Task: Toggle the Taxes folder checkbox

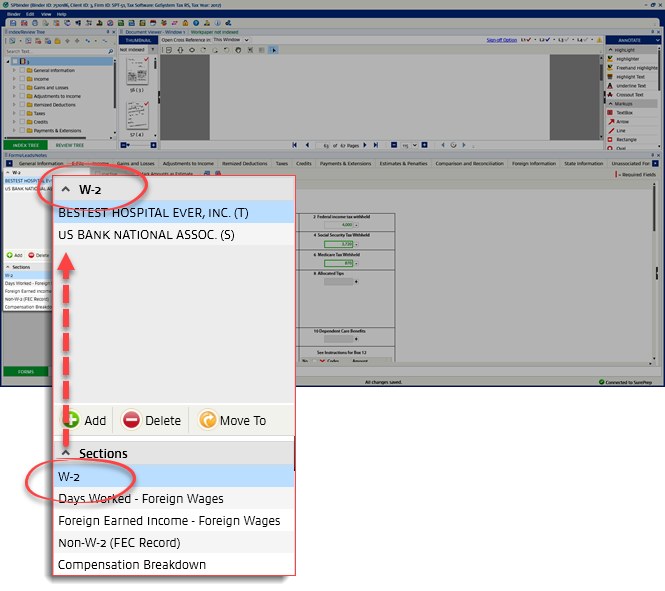Action: tap(21, 113)
